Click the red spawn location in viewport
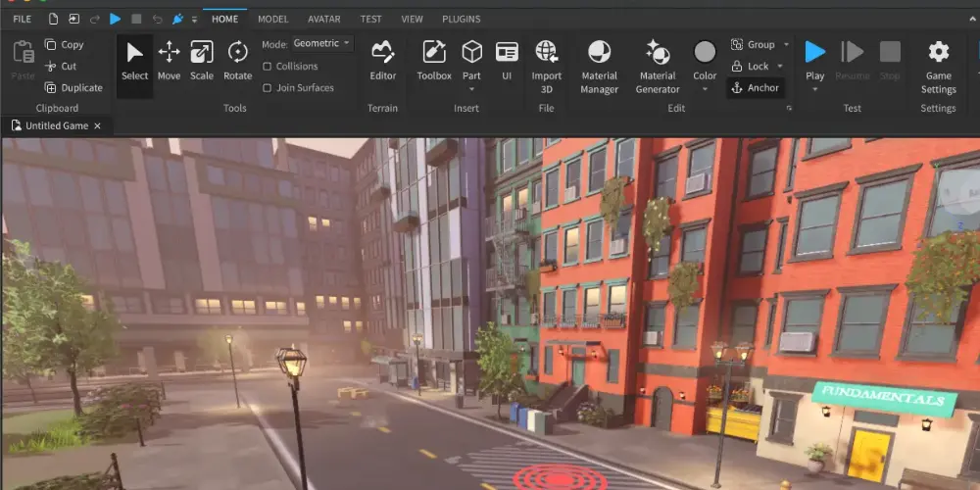Screen dimensions: 980x490 [560, 478]
